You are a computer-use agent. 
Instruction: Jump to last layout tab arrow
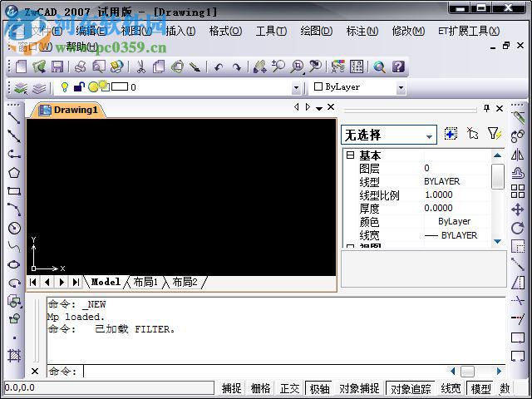tap(76, 282)
